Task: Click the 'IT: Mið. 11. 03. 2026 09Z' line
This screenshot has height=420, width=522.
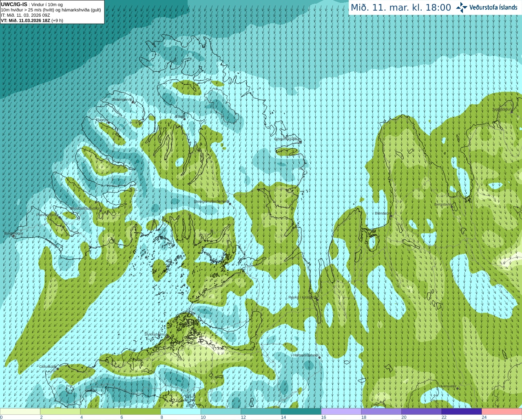Action: coord(25,15)
